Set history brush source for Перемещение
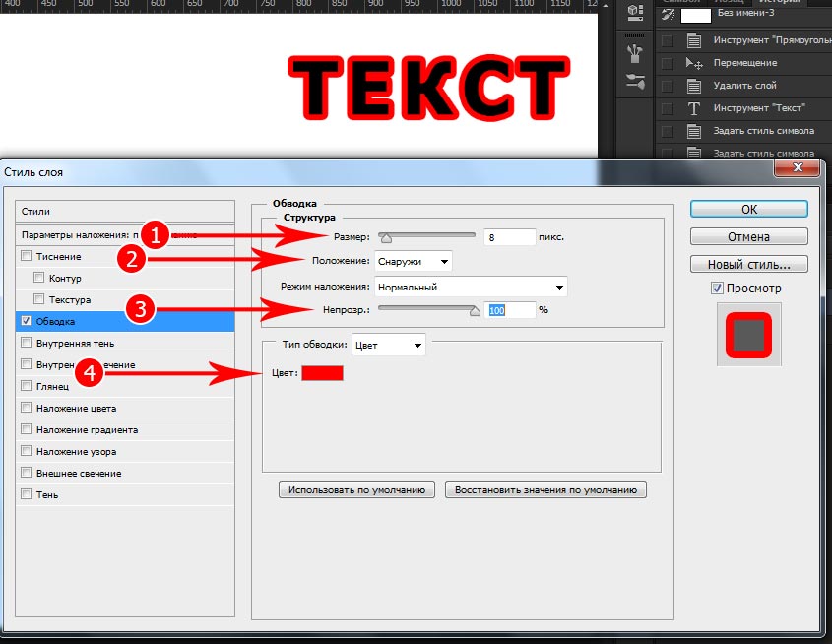 [x=668, y=63]
